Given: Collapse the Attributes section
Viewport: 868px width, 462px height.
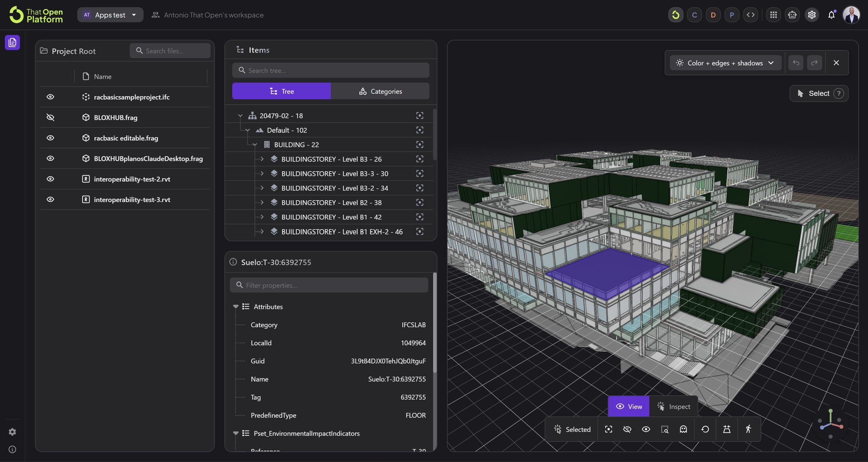Looking at the screenshot, I should pyautogui.click(x=236, y=306).
